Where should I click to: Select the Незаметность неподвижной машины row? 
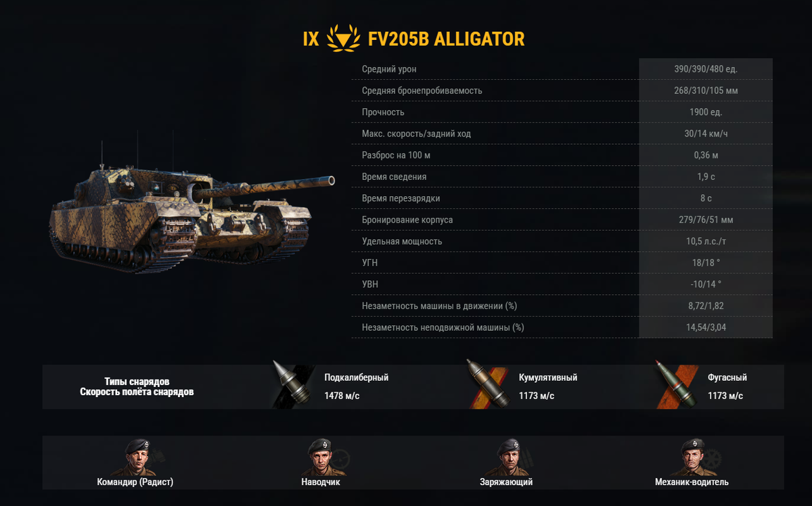click(562, 327)
